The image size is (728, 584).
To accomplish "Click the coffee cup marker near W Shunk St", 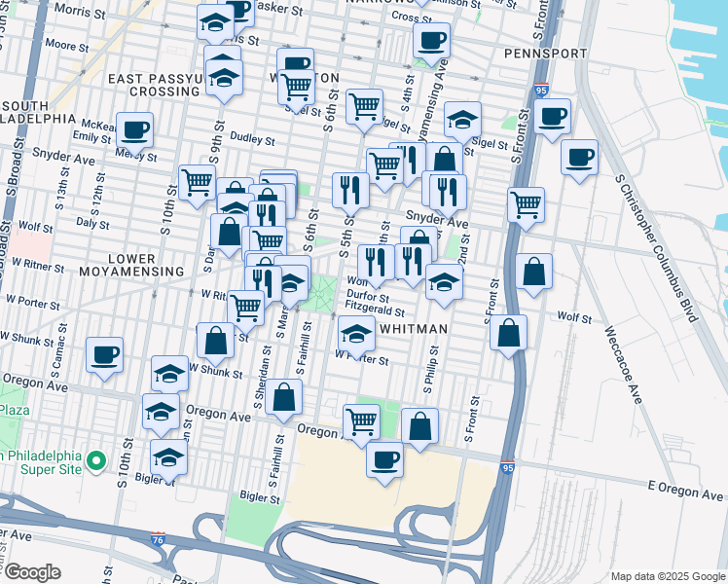I will click(x=104, y=355).
